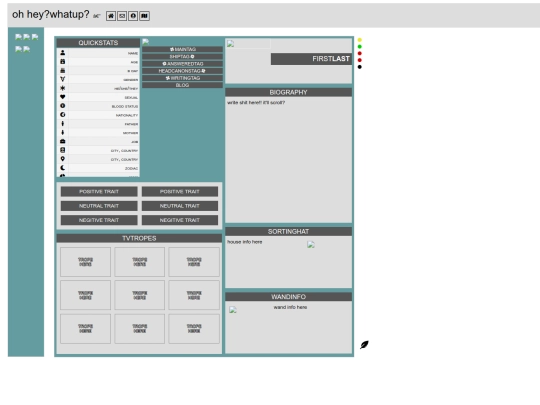Click the 'wand info here' text
The image size is (540, 405).
290,307
